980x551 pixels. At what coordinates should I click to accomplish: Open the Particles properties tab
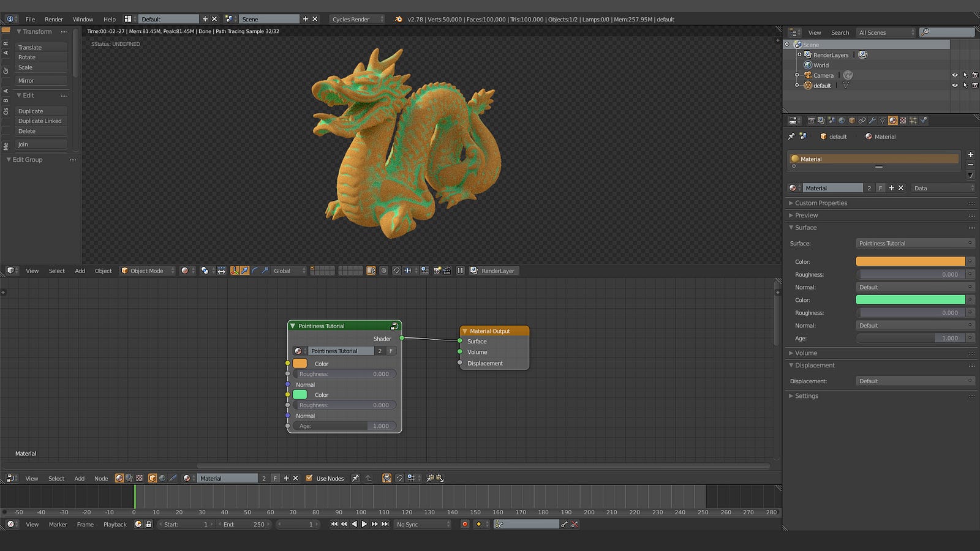pos(913,121)
